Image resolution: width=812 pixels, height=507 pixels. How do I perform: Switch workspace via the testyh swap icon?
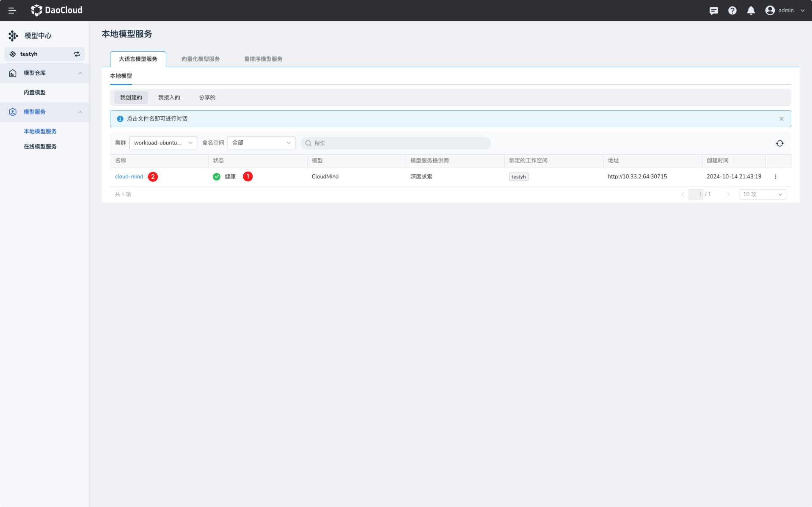77,54
